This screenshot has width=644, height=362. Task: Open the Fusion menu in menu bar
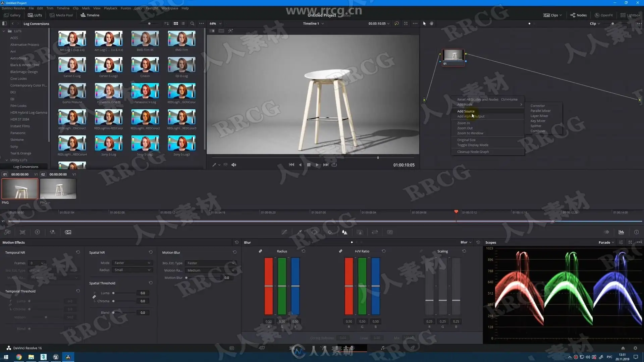[x=126, y=8]
